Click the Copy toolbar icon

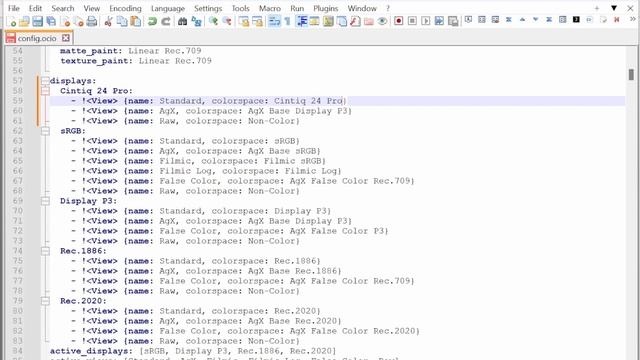[x=122, y=21]
